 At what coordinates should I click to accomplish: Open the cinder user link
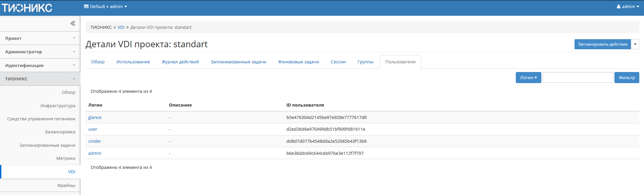tap(94, 141)
